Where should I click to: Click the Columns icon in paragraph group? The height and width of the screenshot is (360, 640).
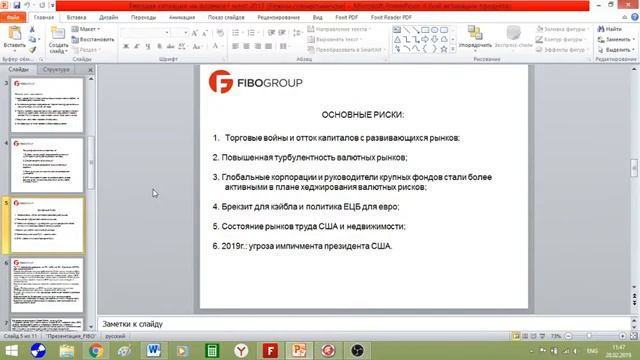tap(284, 47)
